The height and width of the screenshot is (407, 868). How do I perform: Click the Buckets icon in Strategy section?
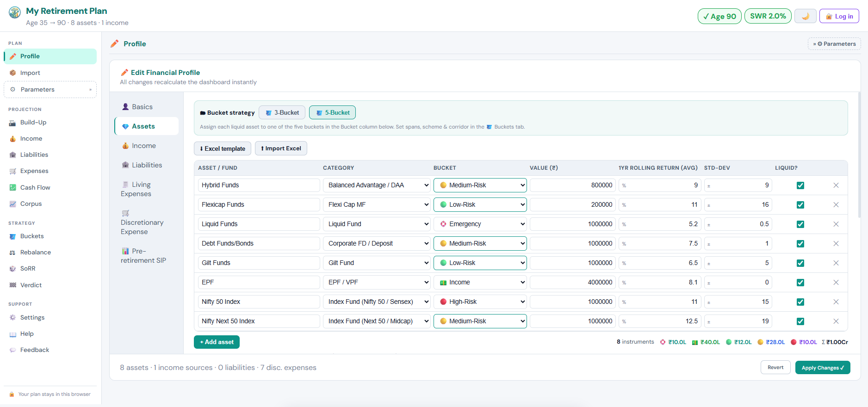click(13, 236)
